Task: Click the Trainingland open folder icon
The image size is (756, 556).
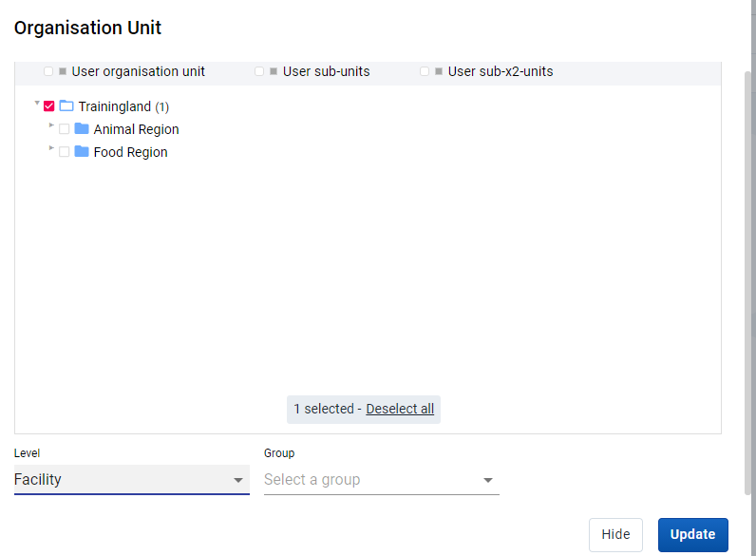Action: (66, 105)
